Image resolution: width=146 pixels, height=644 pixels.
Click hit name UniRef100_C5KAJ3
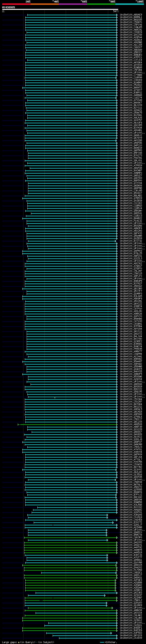tap(131, 447)
